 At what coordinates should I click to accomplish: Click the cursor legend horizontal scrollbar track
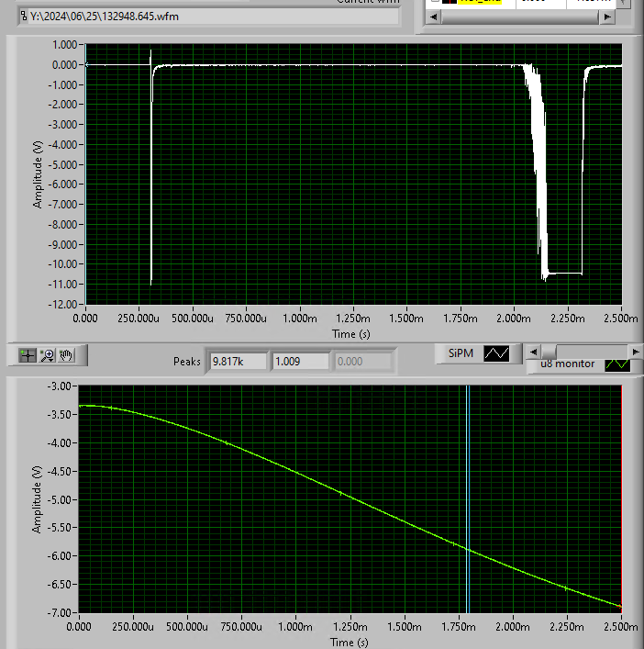520,17
